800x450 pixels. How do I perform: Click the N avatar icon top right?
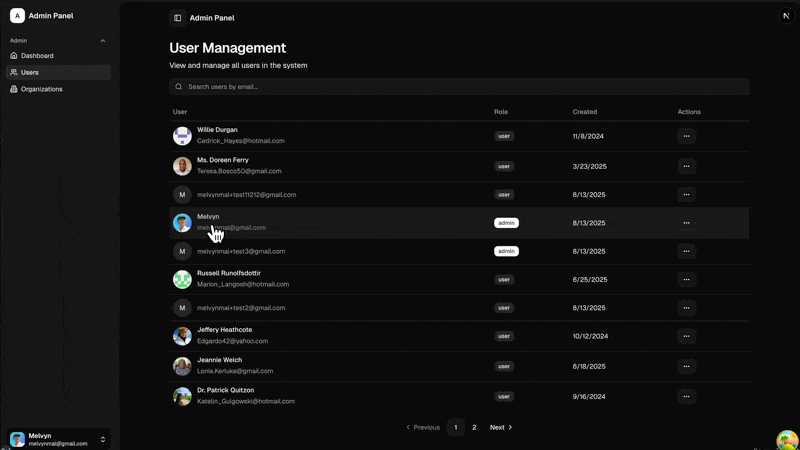point(786,16)
